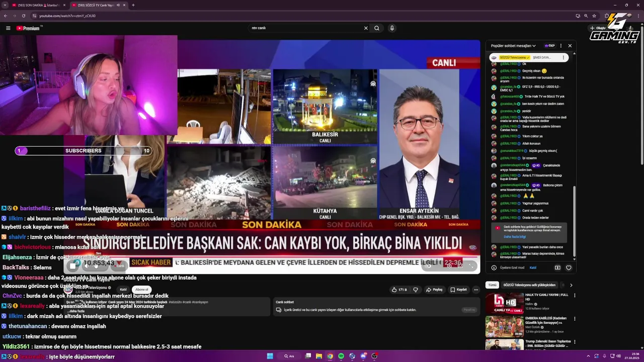Image resolution: width=644 pixels, height=362 pixels.
Task: Select SÖZCÜ Televizyonu adlı yükleyiciden chip
Action: click(529, 285)
